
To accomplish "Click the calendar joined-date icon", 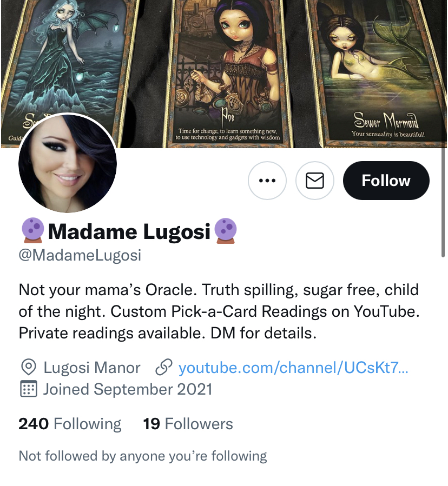I will point(29,389).
